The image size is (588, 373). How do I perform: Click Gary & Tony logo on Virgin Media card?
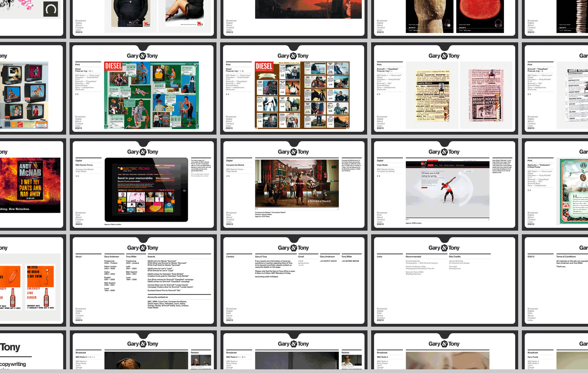pos(444,152)
